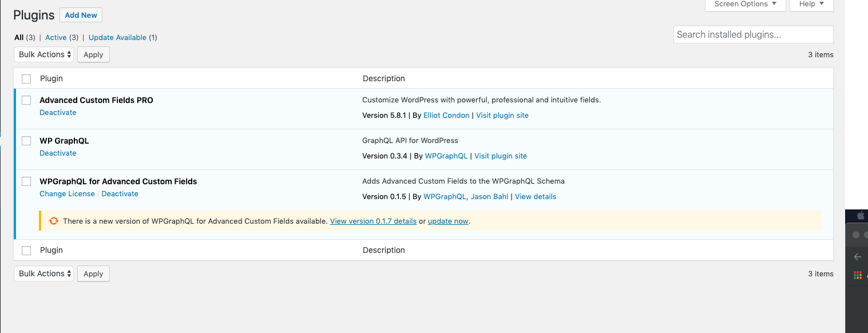This screenshot has width=868, height=333.
Task: Open the bottom Bulk Actions dropdown
Action: tap(44, 273)
